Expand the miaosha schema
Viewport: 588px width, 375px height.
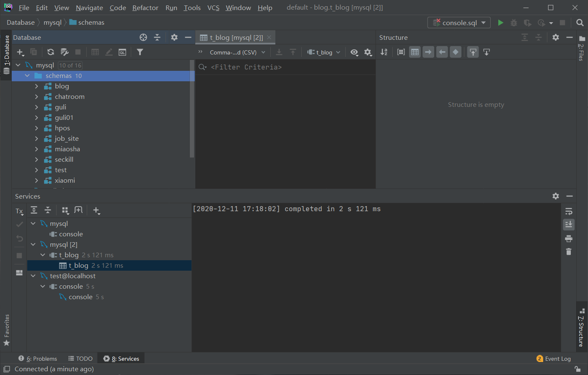pos(36,149)
